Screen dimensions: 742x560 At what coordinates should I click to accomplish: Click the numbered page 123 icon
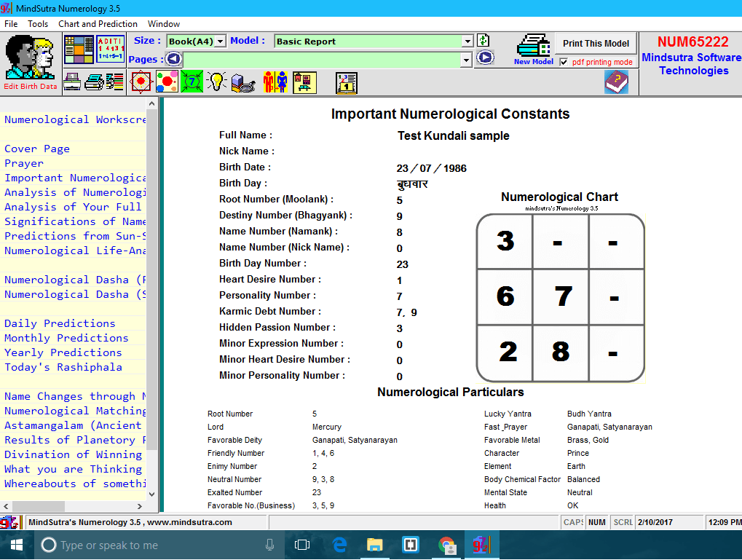(347, 83)
